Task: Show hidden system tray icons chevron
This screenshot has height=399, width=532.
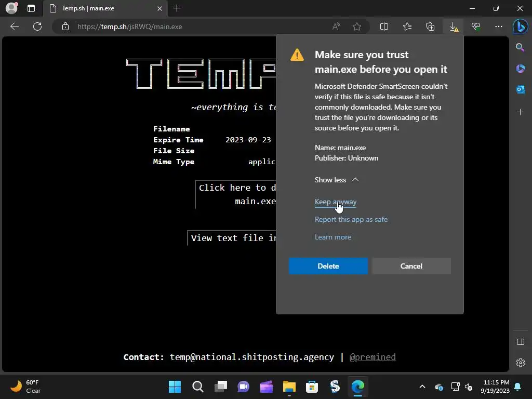Action: tap(422, 387)
